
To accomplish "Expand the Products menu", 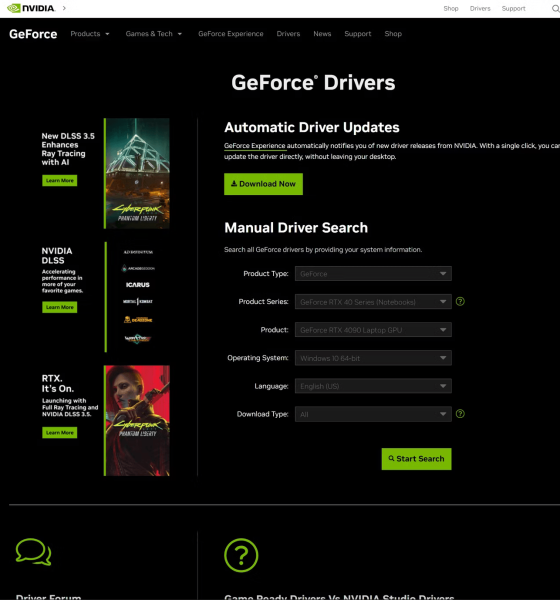I will 90,34.
